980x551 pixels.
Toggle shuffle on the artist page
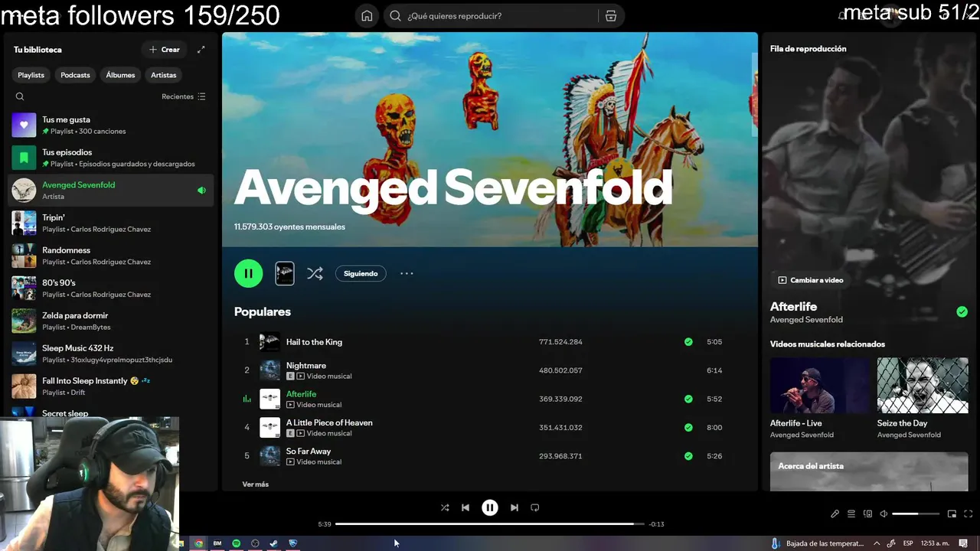[x=315, y=273]
